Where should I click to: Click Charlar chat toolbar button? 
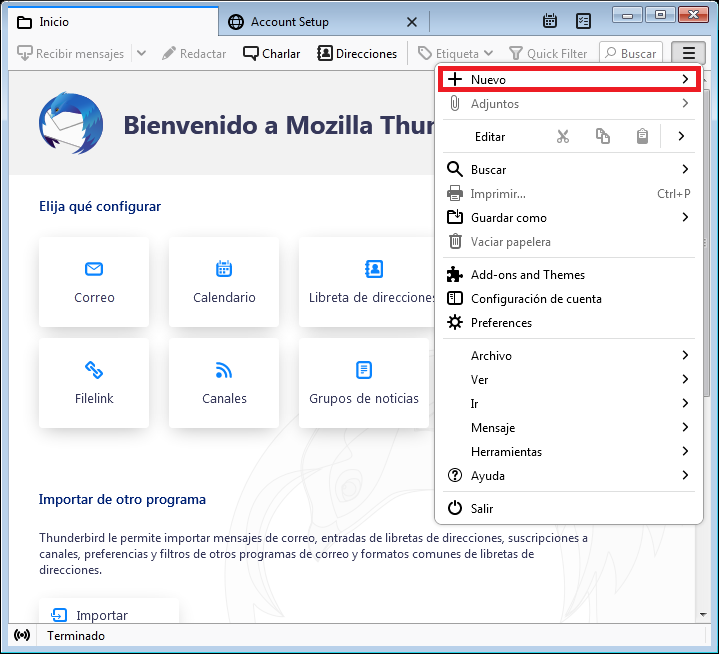point(271,54)
